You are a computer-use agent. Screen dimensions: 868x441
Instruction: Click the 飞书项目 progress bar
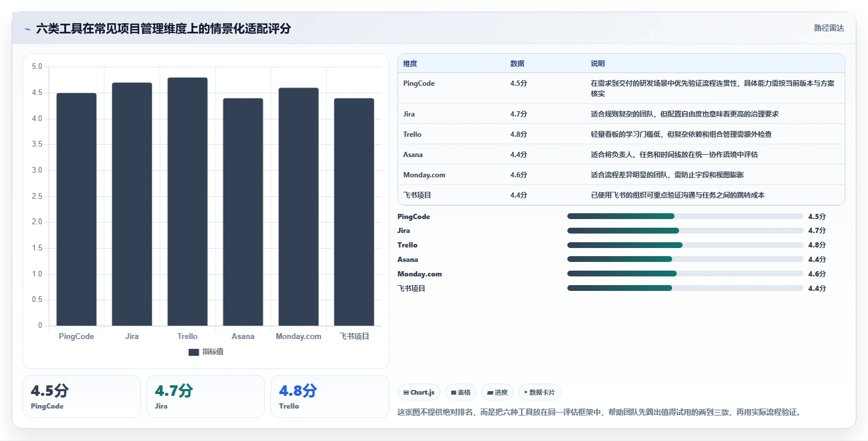(685, 288)
